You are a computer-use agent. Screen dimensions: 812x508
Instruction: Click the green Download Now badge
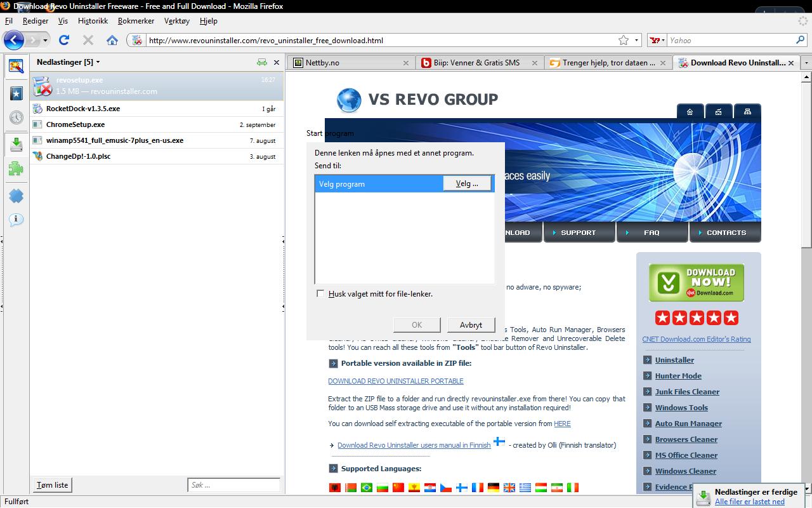pos(696,283)
